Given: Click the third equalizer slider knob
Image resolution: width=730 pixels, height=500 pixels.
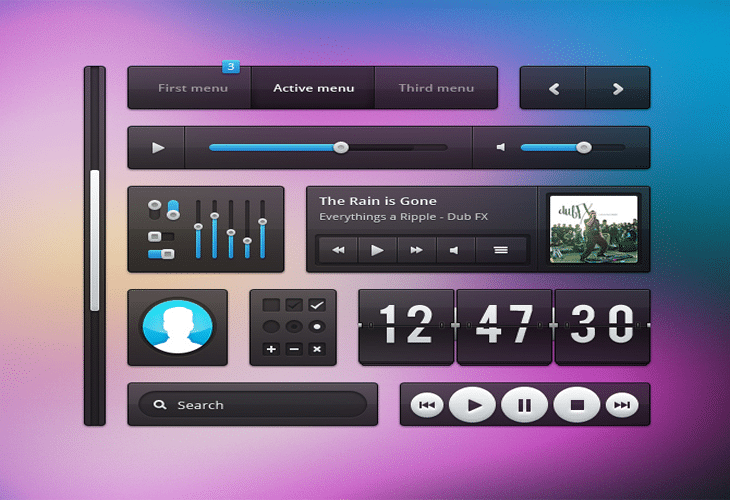Looking at the screenshot, I should click(x=231, y=232).
